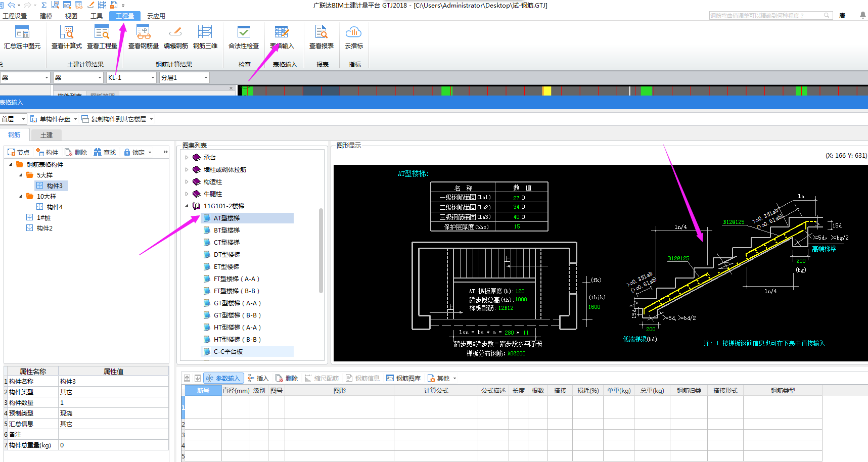The image size is (868, 462).
Task: Click 构件名称 value 构件3 cell
Action: [x=113, y=381]
